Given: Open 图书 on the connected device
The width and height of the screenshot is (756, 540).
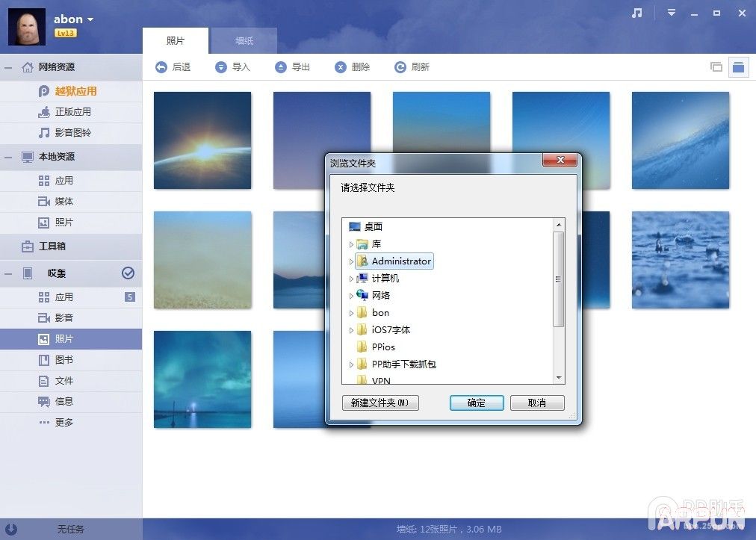Looking at the screenshot, I should [66, 359].
